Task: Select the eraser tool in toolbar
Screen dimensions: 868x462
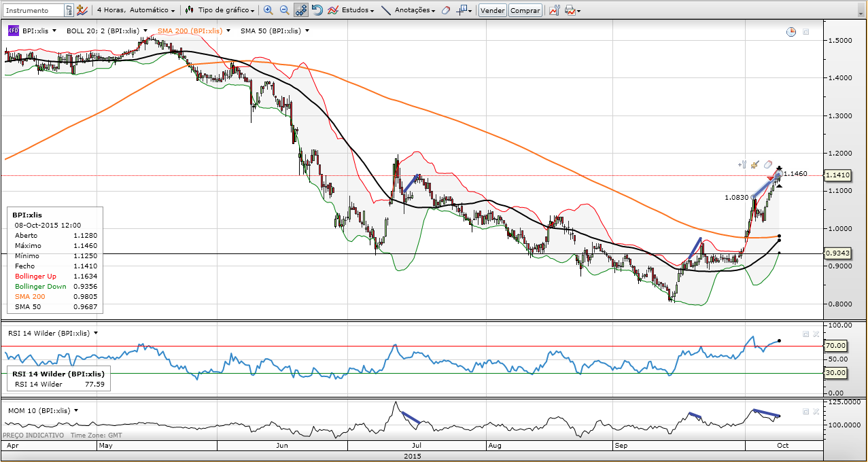Action: pyautogui.click(x=445, y=10)
